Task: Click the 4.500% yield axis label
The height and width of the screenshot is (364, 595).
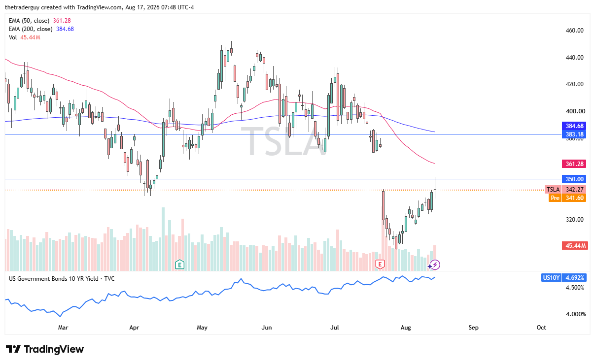Action: point(574,288)
